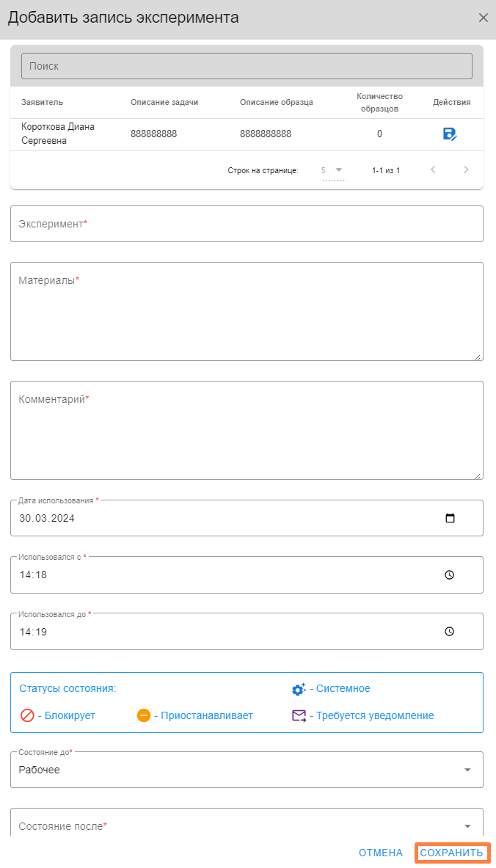Open the calendar picker for usage date
This screenshot has width=496, height=868.
click(451, 518)
